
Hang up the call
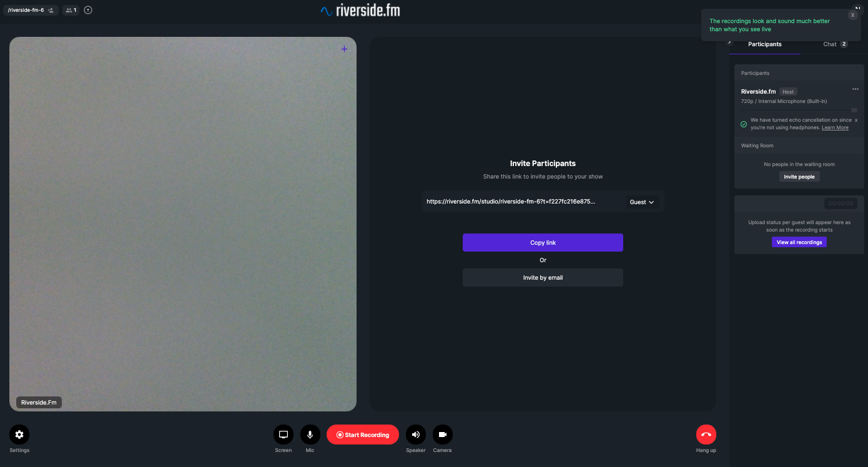[706, 435]
